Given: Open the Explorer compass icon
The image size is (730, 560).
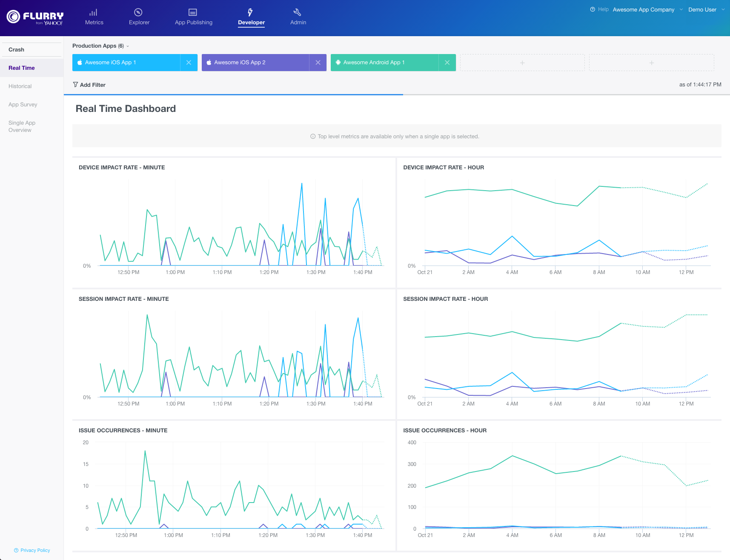Looking at the screenshot, I should 138,12.
